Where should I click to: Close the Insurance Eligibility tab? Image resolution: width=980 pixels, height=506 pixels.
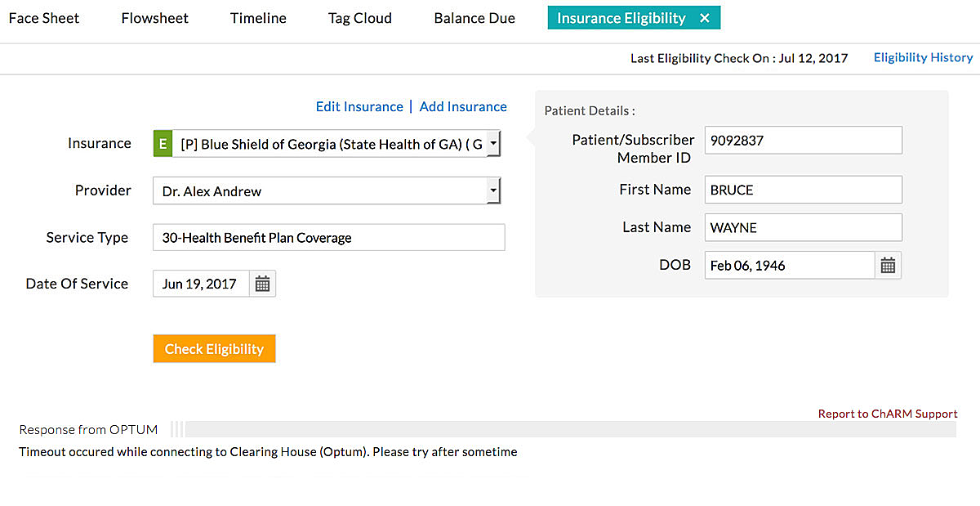[705, 17]
